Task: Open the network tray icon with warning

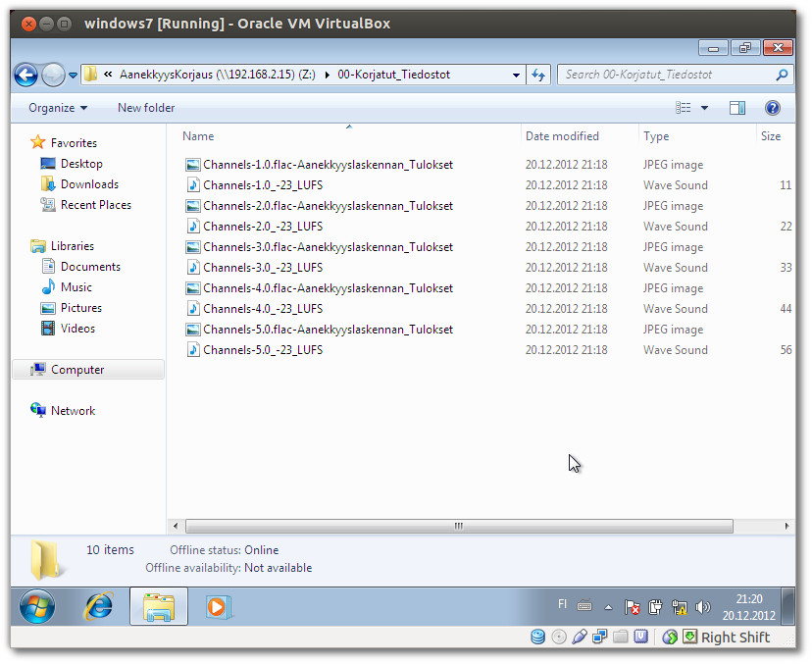Action: (x=679, y=606)
